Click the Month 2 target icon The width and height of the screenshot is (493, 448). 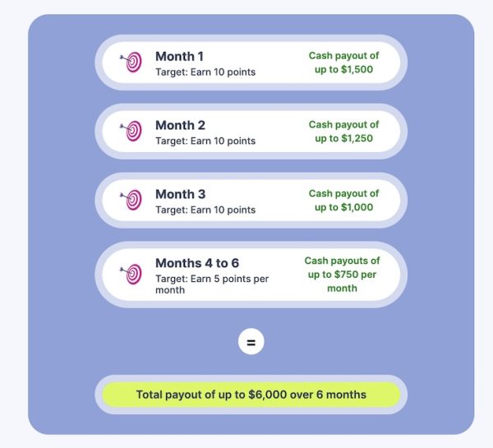pos(132,132)
